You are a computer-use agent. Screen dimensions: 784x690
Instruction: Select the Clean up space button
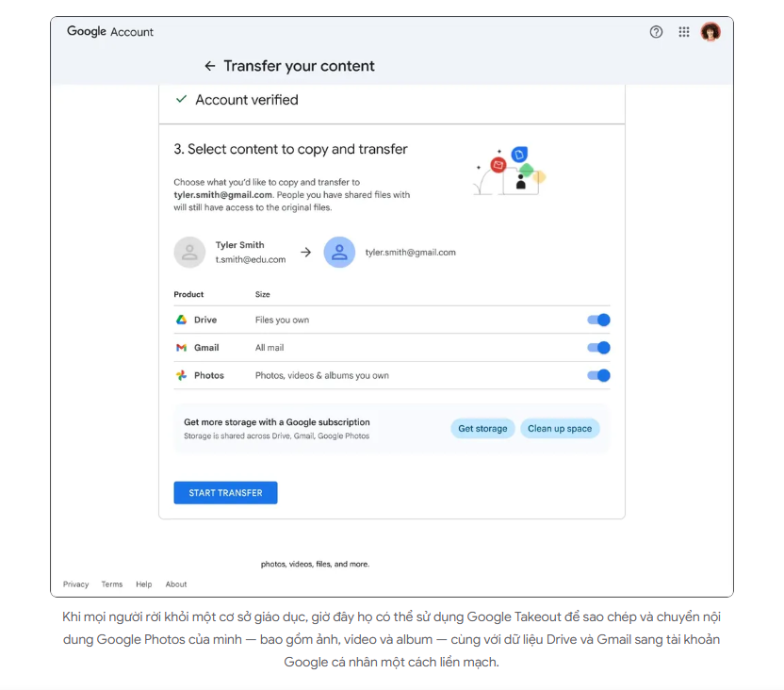(560, 429)
